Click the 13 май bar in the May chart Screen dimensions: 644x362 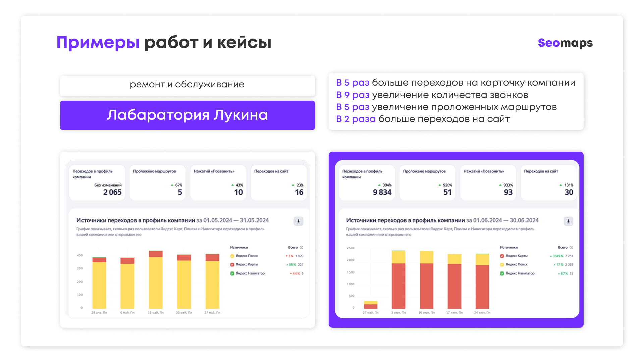[156, 280]
